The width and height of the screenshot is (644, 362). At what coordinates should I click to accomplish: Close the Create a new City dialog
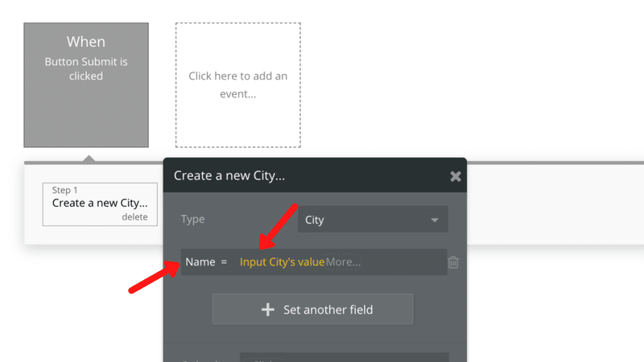click(455, 176)
